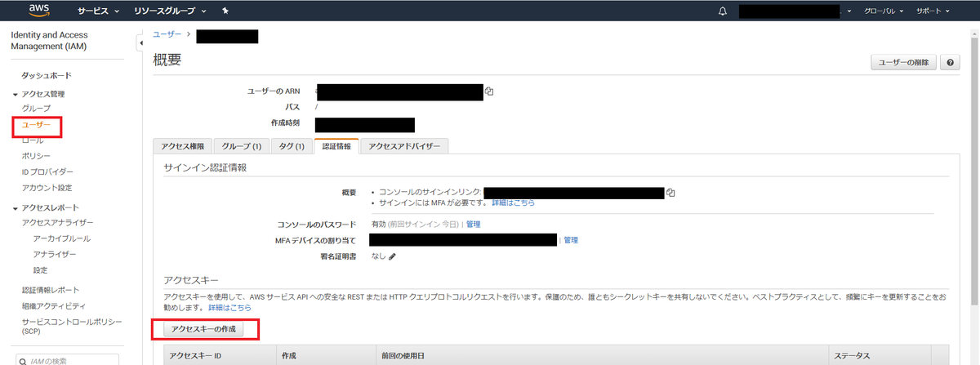Screen dimensions: 980x365
Task: Open ポリシー in sidebar
Action: (36, 156)
